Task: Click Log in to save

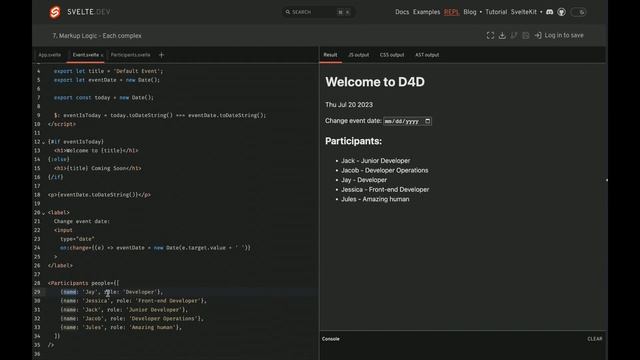Action: 559,36
